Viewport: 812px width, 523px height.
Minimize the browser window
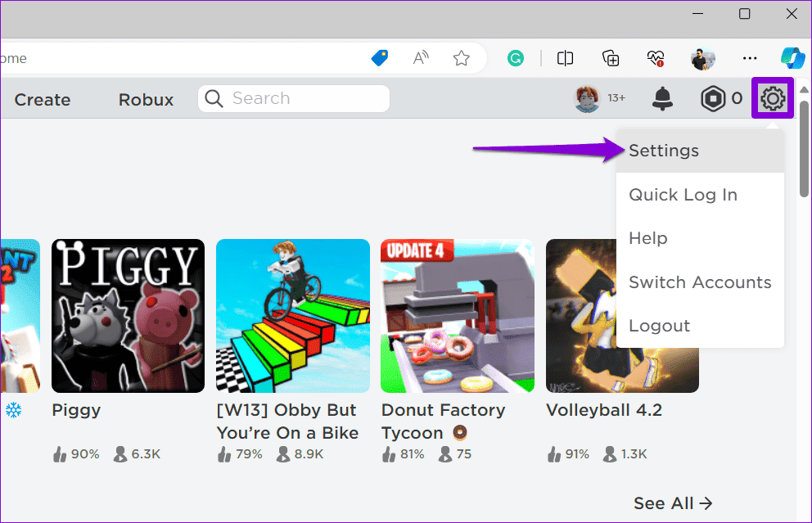pos(697,14)
